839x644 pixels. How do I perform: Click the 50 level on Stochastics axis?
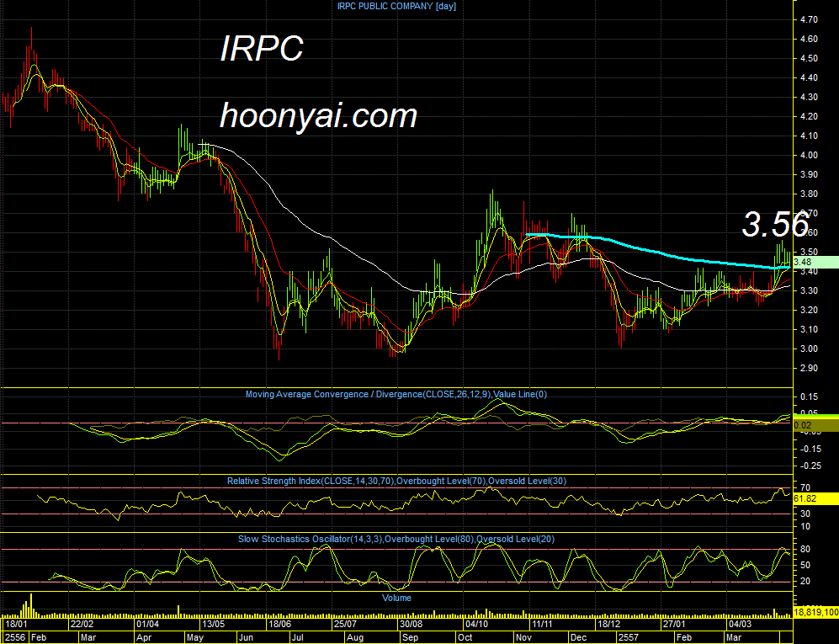tap(805, 566)
